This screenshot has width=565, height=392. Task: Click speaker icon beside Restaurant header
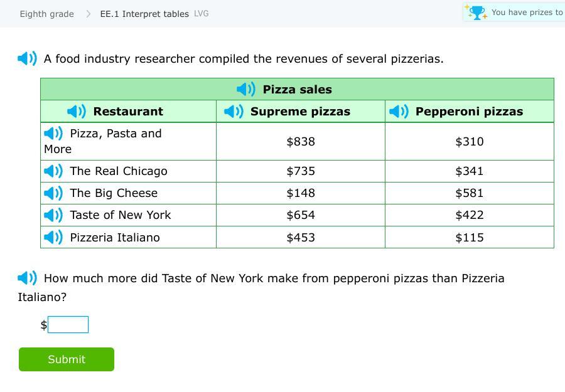tap(77, 112)
